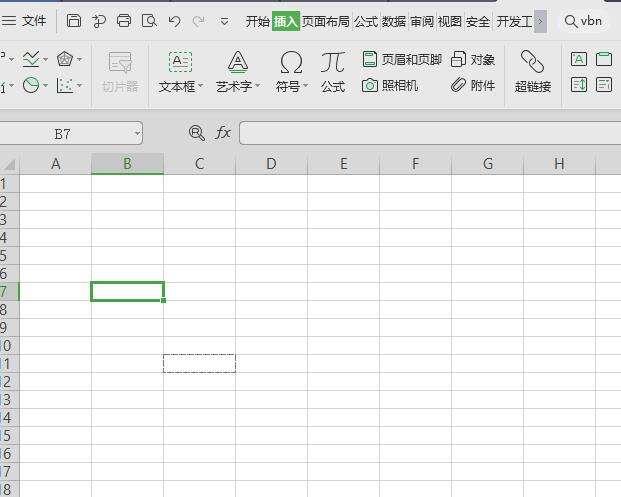
Task: Click the selected cell B7
Action: [x=128, y=291]
